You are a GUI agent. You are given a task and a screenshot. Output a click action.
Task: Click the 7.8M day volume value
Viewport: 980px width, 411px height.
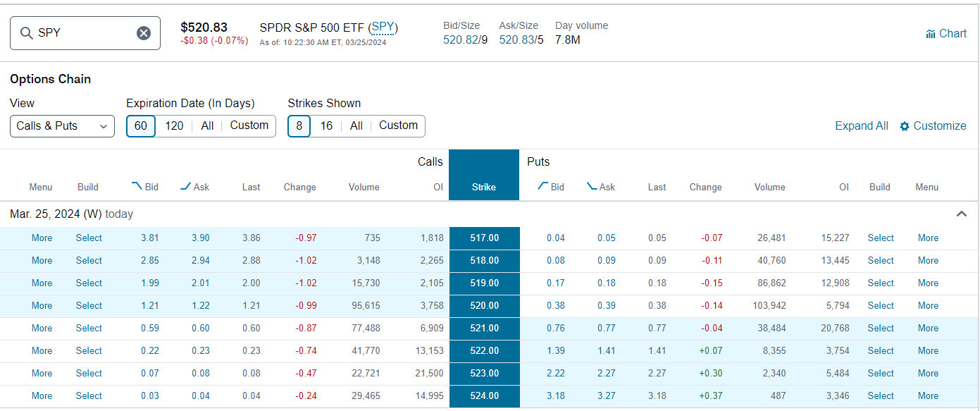(568, 39)
